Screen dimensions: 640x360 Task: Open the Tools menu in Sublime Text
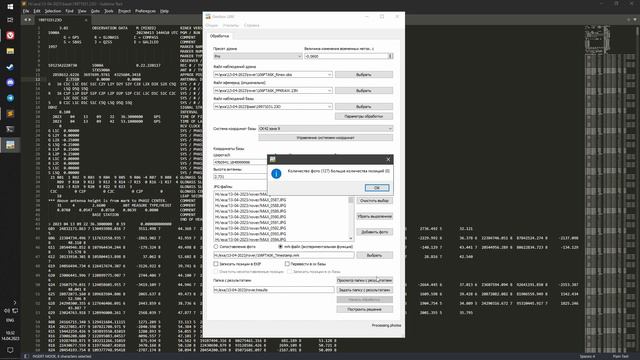109,11
